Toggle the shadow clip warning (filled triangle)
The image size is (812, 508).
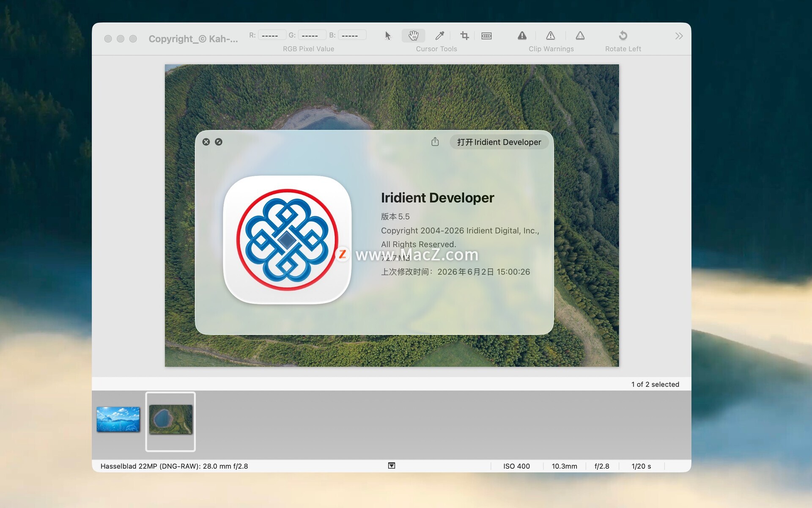(522, 36)
